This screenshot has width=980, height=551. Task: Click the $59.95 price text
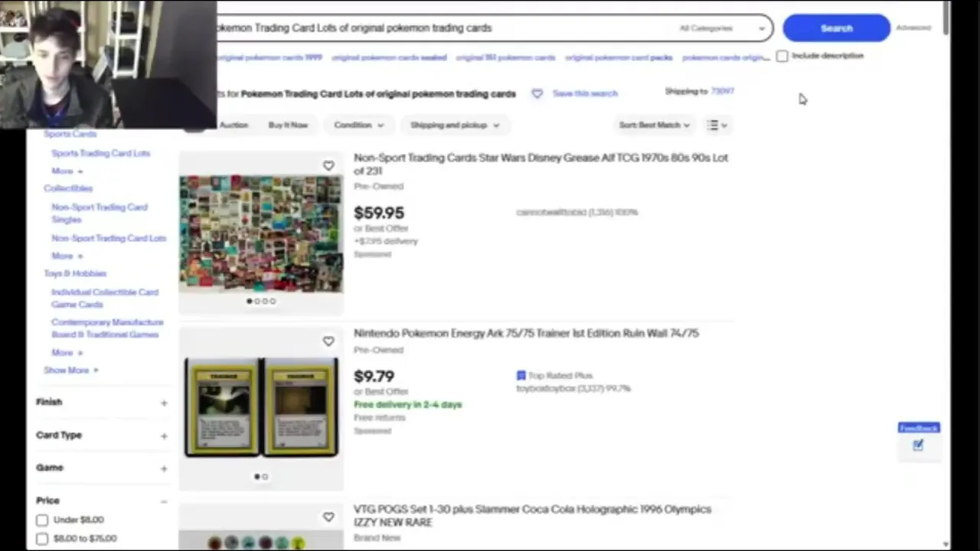pyautogui.click(x=379, y=214)
